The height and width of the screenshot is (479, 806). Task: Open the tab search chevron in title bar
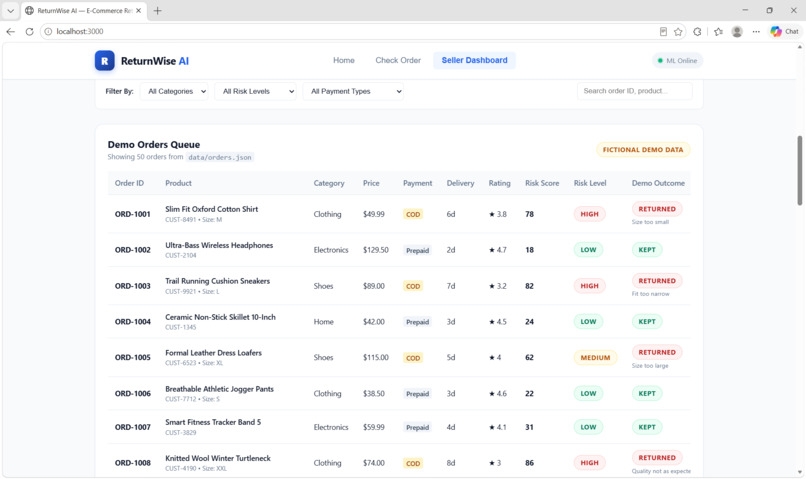tap(10, 10)
